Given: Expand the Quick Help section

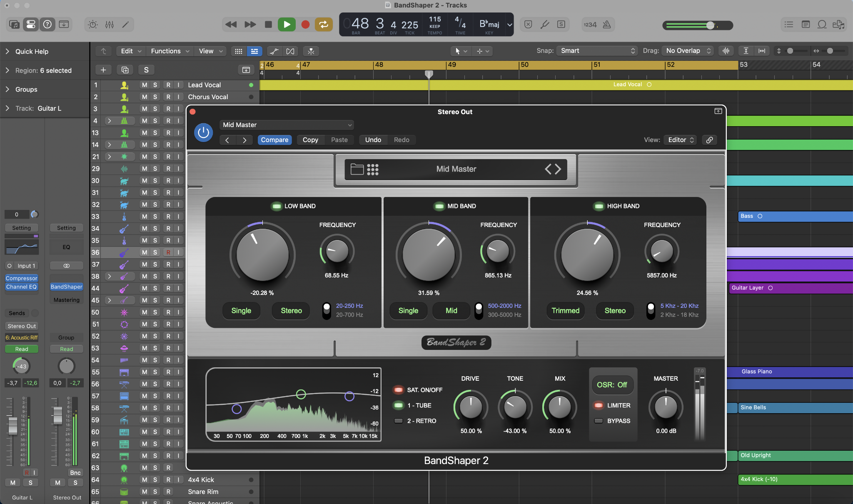Looking at the screenshot, I should [x=7, y=51].
